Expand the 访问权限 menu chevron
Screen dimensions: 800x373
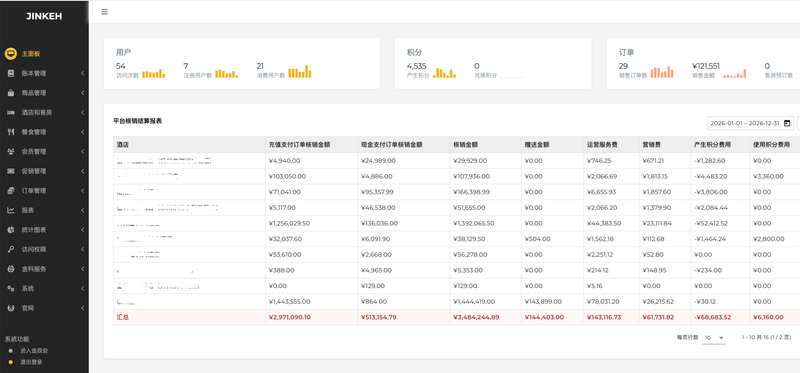click(x=82, y=250)
